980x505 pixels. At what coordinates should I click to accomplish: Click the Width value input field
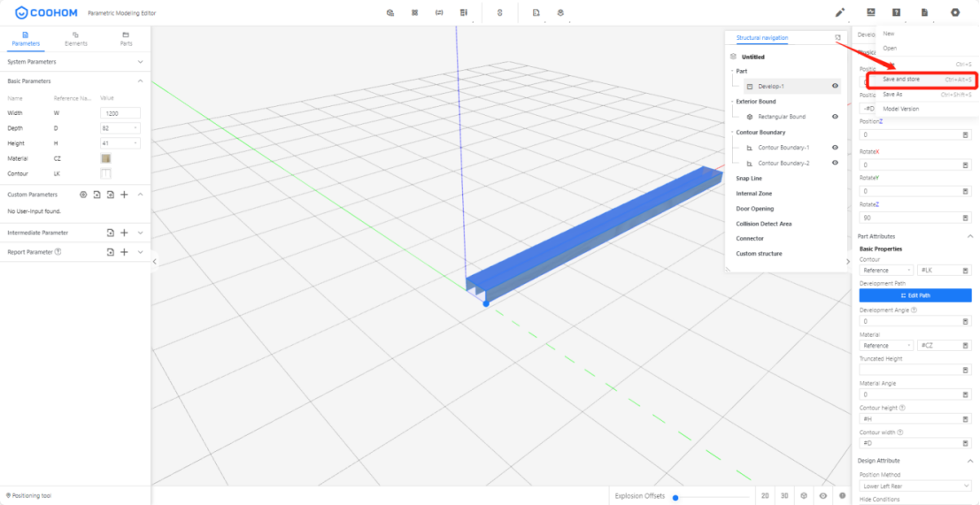tap(120, 113)
